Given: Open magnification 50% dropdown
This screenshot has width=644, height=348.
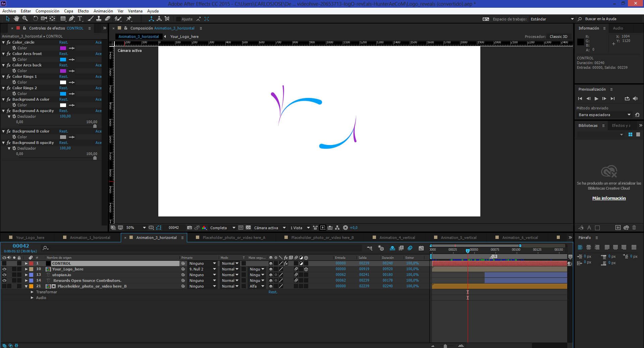Looking at the screenshot, I should coord(136,228).
